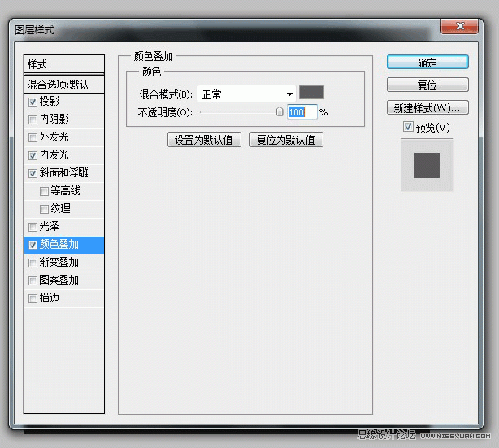Click 复位为默认值 button

tap(286, 140)
